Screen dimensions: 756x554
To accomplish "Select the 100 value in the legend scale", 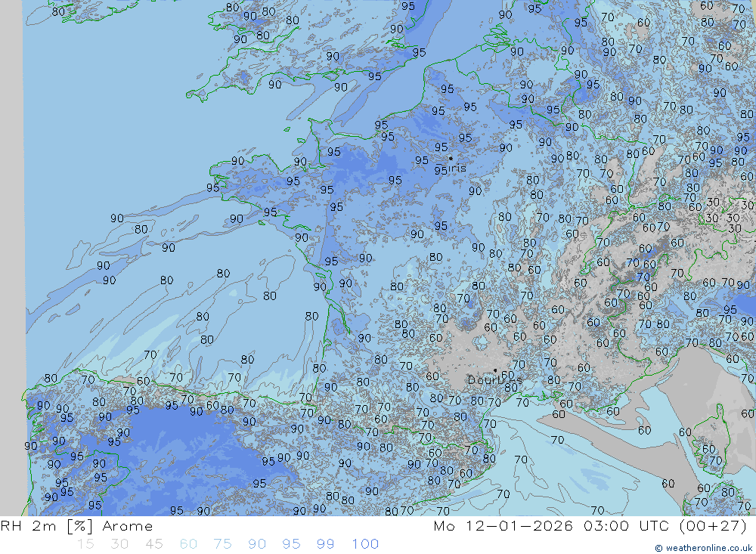I will coord(365,544).
